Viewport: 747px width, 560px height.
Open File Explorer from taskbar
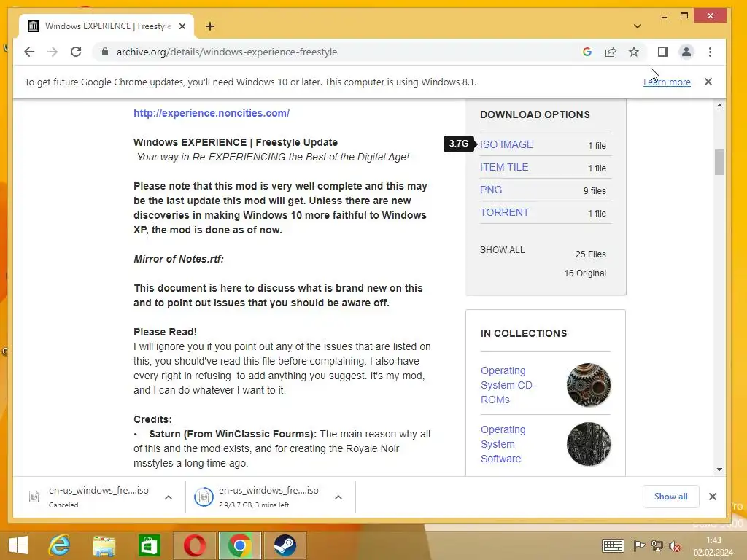tap(104, 545)
